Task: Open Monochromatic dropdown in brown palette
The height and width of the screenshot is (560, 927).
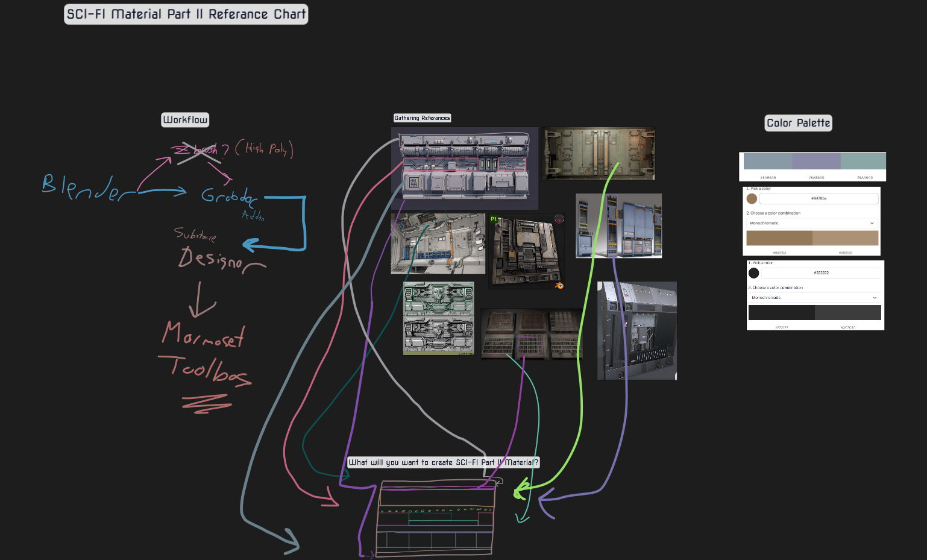Action: 812,223
